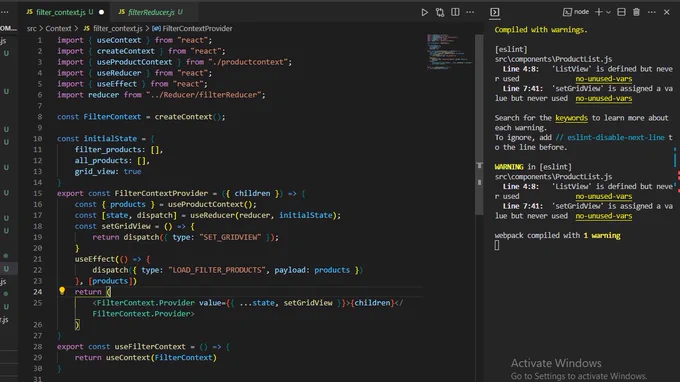Click line number 24 in the gutter
Image resolution: width=680 pixels, height=382 pixels.
pos(38,292)
